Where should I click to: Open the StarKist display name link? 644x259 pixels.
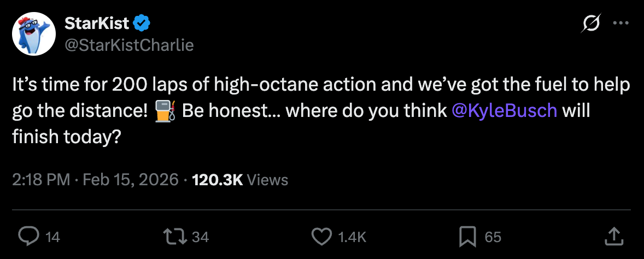(97, 23)
